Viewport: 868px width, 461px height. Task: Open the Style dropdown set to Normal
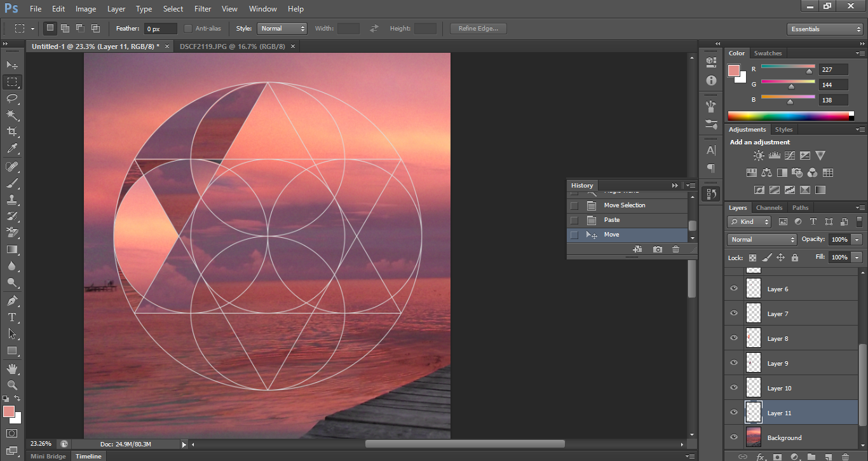282,29
